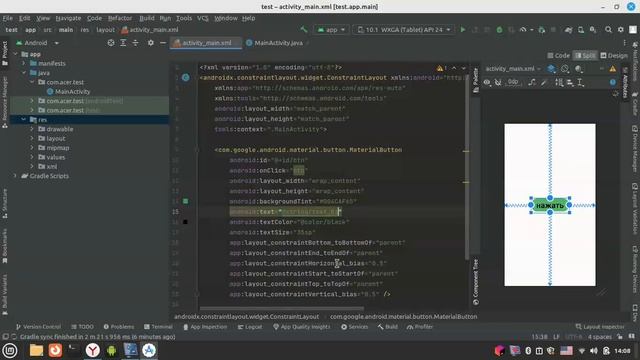Image resolution: width=640 pixels, height=360 pixels.
Task: Click the class gutter icon on line 2
Action: coord(186,78)
